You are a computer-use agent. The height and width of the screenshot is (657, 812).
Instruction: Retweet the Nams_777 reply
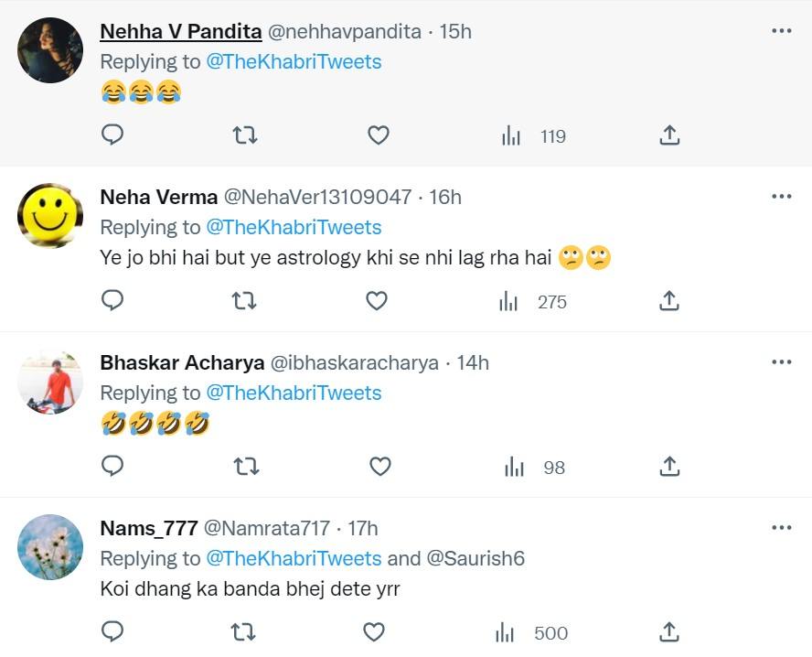coord(244,632)
